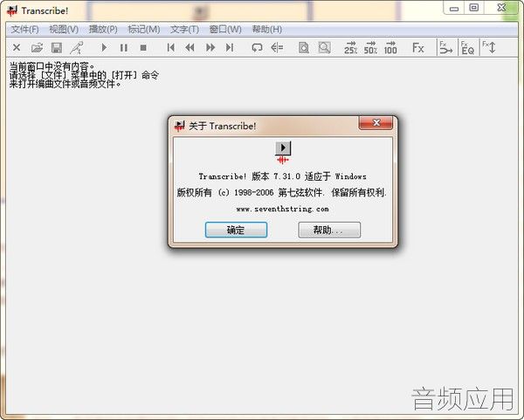Click the zoom page magnifier icon
Screen dimensions: 524x420
click(303, 48)
